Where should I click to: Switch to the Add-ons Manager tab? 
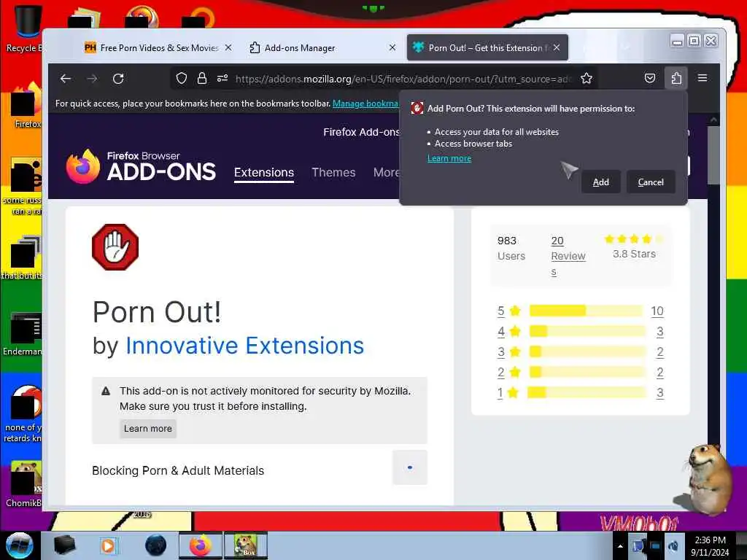[x=300, y=47]
